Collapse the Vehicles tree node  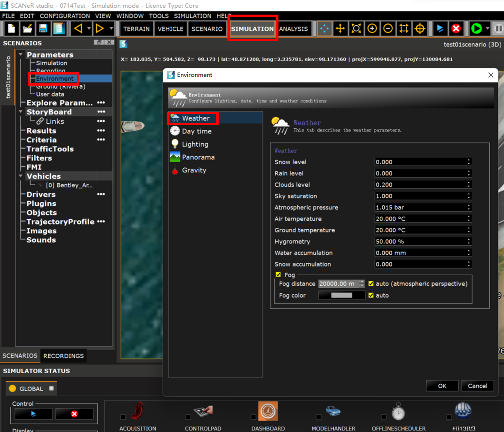pos(21,176)
